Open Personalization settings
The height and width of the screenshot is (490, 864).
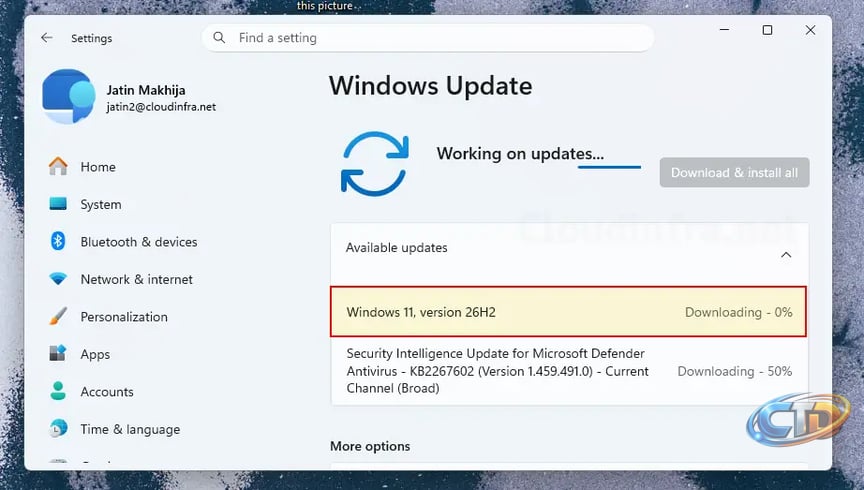(x=124, y=317)
